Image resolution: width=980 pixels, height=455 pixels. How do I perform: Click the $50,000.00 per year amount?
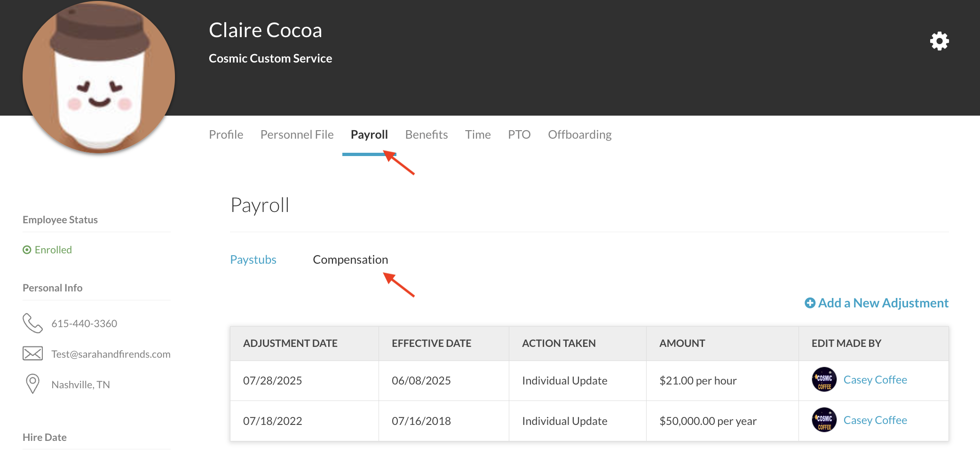(708, 421)
